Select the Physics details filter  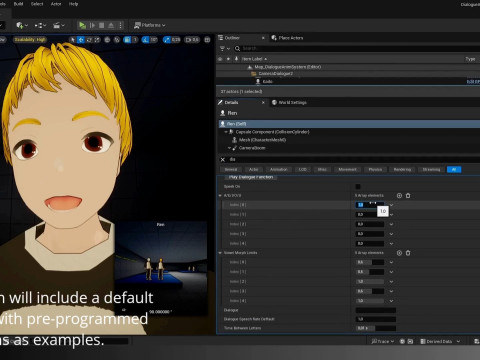375,170
